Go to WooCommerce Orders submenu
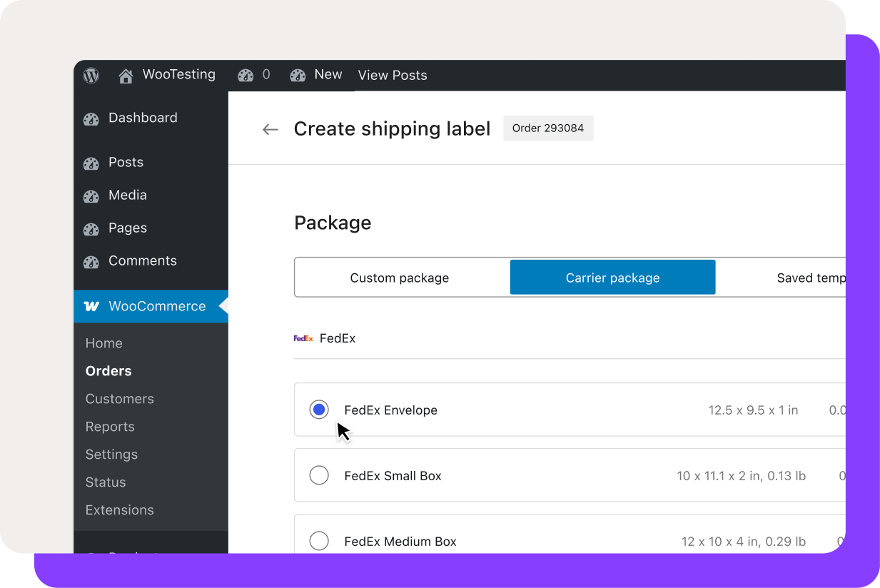The width and height of the screenshot is (880, 588). point(108,371)
